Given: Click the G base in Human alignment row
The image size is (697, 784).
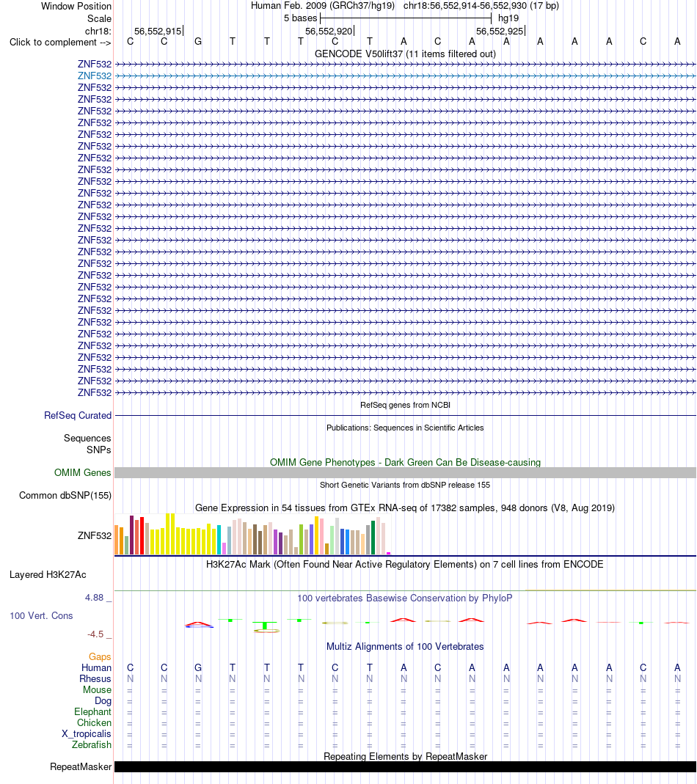Looking at the screenshot, I should coord(198,667).
